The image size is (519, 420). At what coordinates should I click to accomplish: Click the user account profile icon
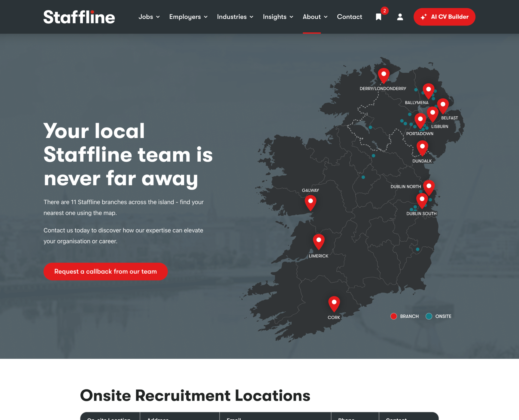pos(400,17)
